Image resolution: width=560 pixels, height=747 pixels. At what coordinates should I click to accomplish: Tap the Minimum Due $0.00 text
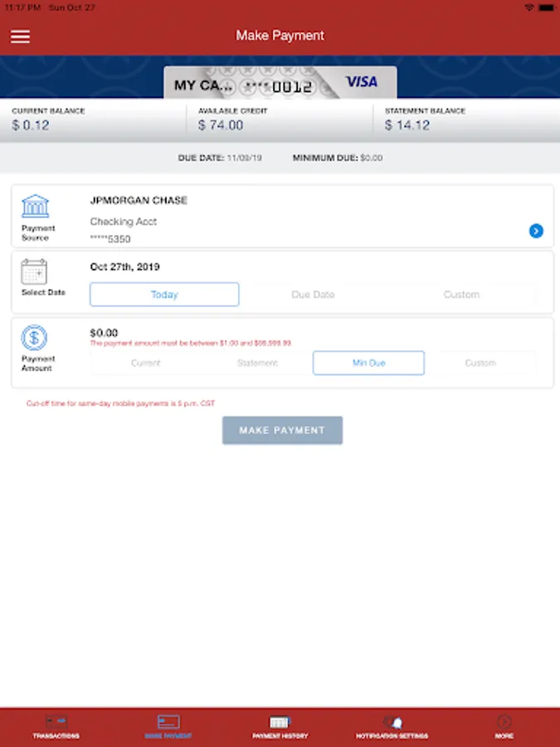click(338, 158)
